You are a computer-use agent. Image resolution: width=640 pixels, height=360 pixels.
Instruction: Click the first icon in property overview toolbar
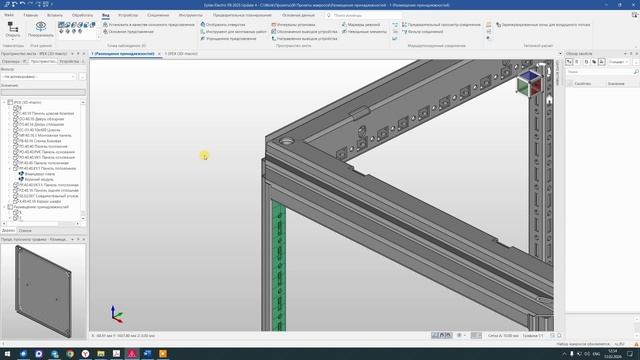[x=569, y=62]
